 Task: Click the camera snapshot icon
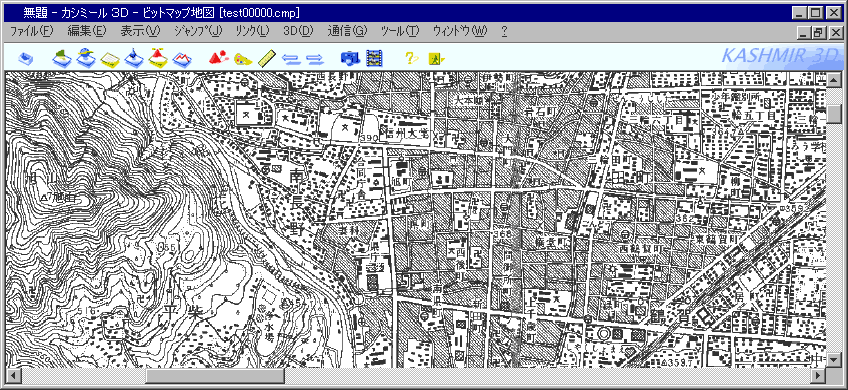350,58
